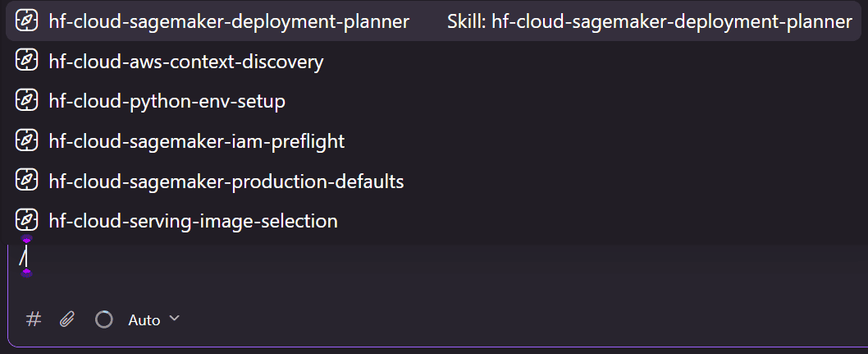Click the hash context icon
The image size is (868, 354).
pyautogui.click(x=34, y=320)
